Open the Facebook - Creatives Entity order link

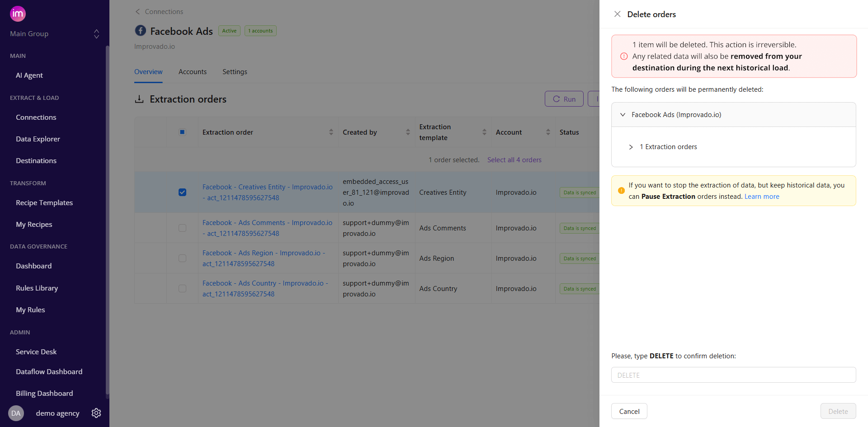[268, 192]
